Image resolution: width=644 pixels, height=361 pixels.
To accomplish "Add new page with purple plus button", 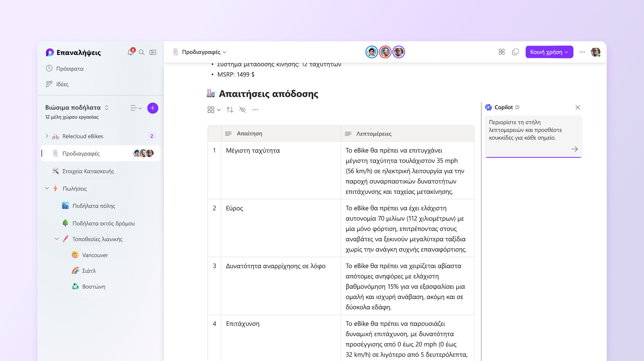I will (152, 108).
